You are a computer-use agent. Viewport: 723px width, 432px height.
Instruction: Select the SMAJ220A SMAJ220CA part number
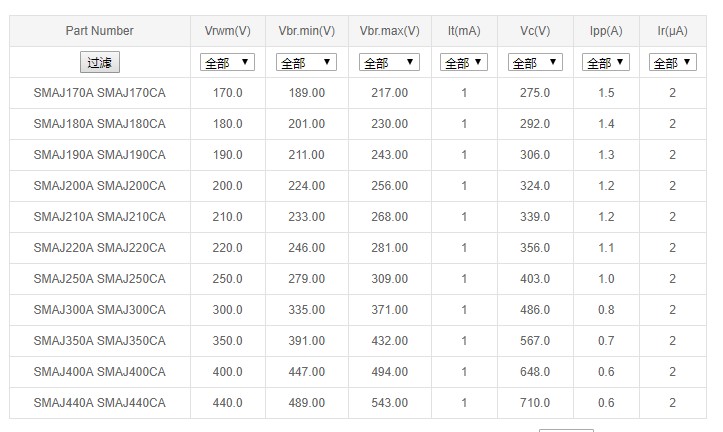[x=99, y=248]
